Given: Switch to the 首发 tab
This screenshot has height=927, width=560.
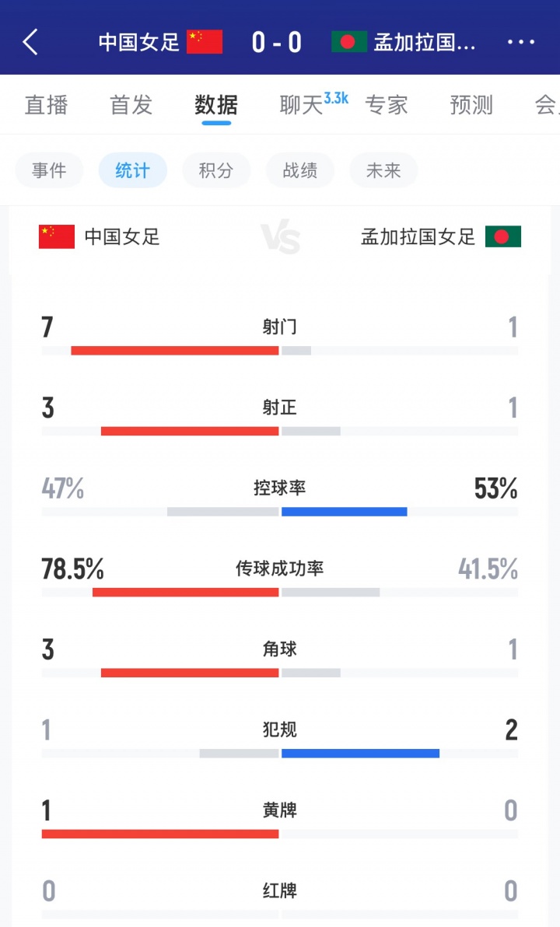Looking at the screenshot, I should (131, 105).
